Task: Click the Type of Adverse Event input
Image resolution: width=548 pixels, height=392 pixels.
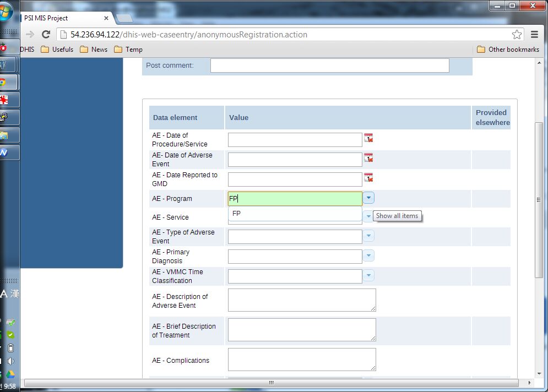Action: coord(295,237)
